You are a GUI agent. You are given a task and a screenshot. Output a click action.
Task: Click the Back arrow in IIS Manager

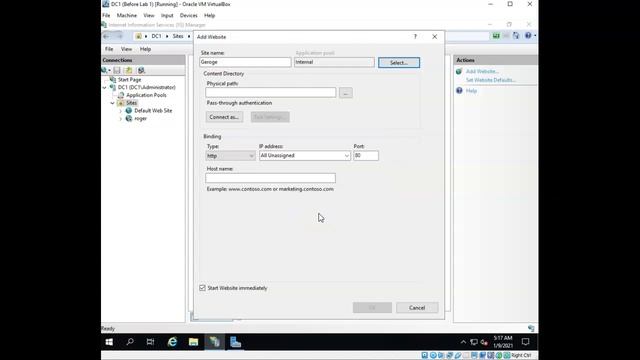point(107,36)
